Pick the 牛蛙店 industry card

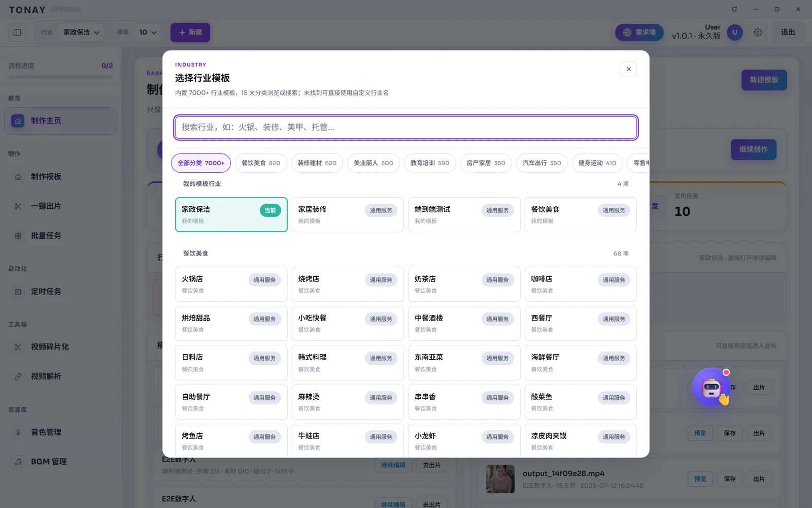(348, 440)
